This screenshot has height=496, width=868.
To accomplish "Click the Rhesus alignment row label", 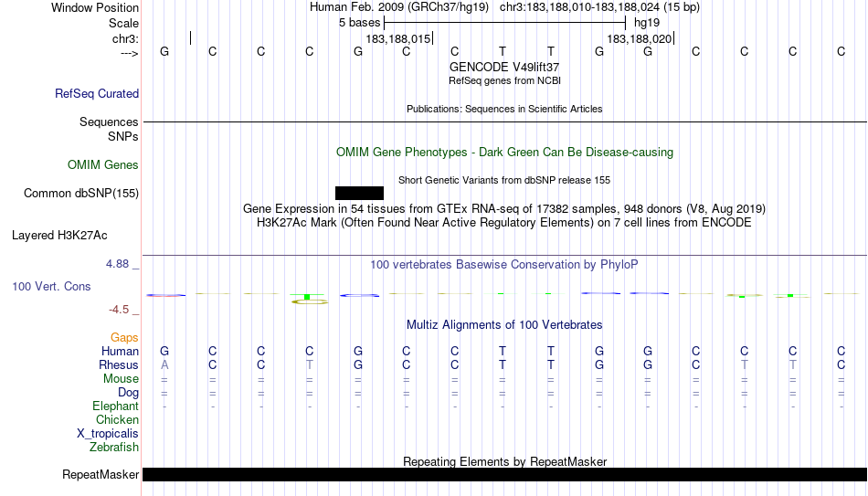I will pyautogui.click(x=119, y=365).
